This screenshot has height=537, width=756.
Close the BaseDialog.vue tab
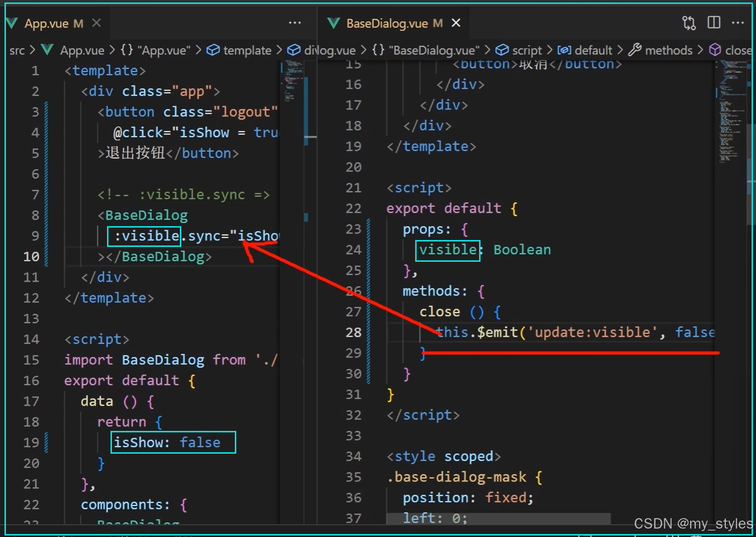[456, 23]
